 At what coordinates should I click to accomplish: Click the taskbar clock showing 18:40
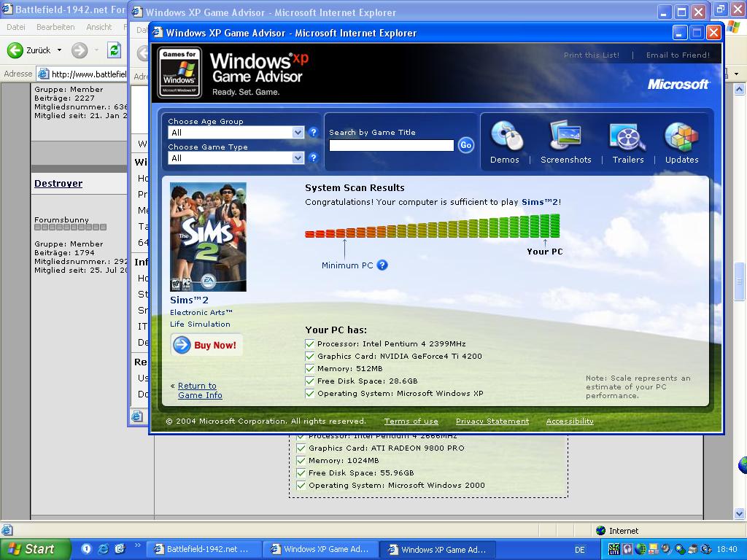click(727, 550)
